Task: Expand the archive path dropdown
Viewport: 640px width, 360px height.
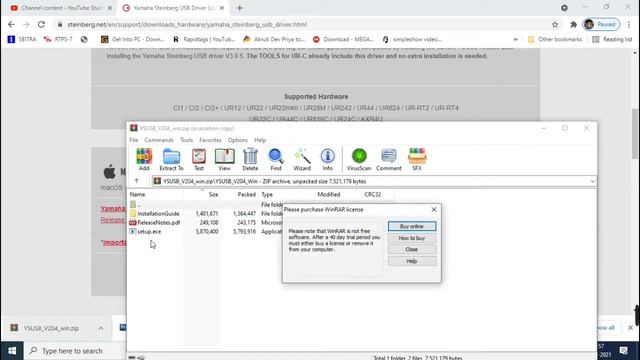Action: click(x=592, y=181)
